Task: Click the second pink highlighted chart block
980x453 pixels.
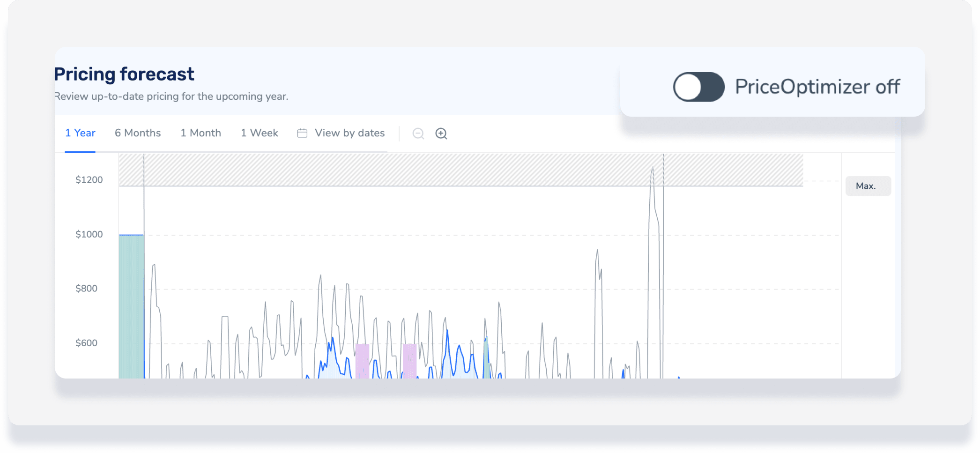Action: click(410, 361)
